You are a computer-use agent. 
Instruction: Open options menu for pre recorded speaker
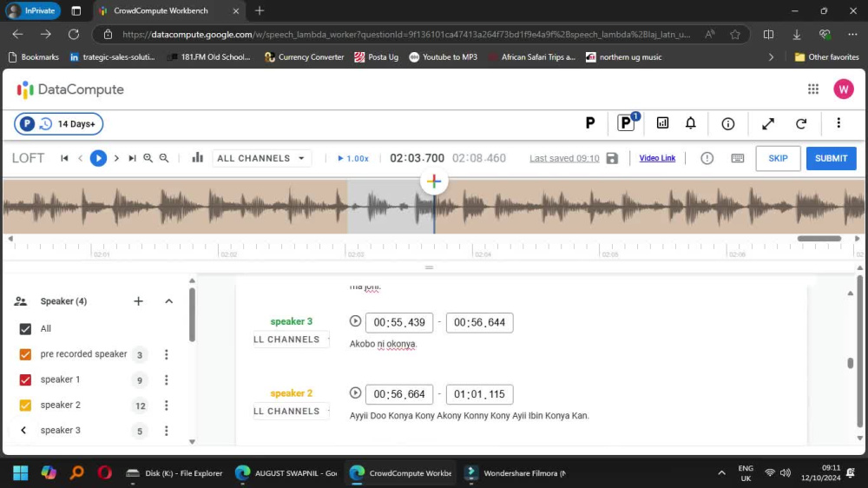(x=166, y=354)
